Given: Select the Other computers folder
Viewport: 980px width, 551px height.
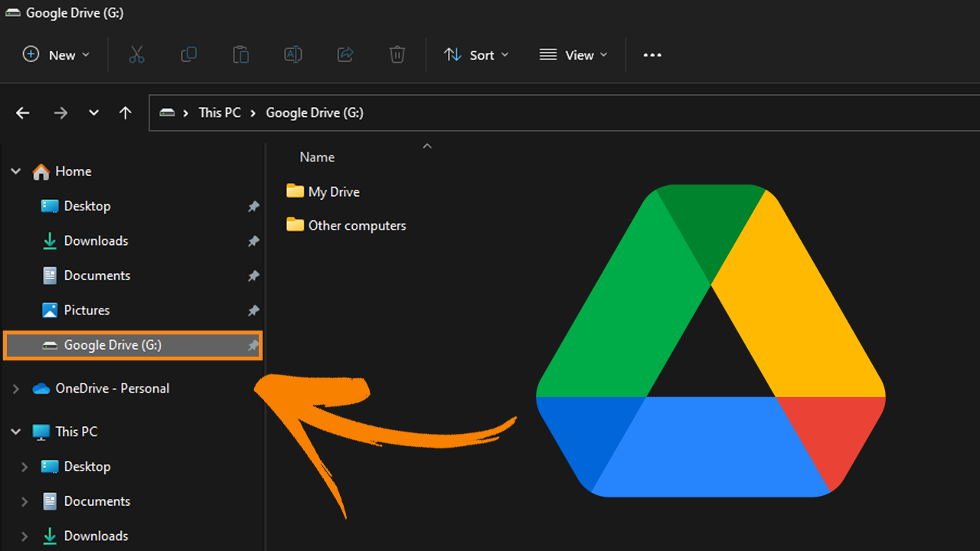Looking at the screenshot, I should coord(357,226).
